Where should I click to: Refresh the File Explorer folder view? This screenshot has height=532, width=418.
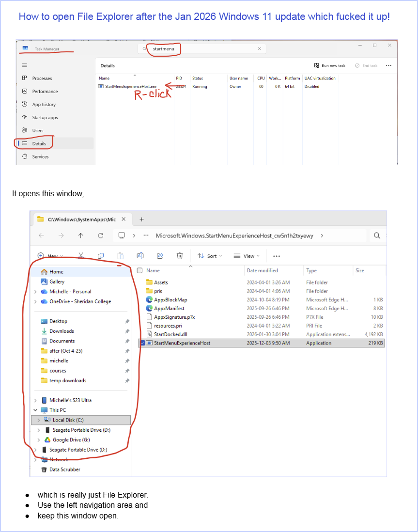click(x=101, y=235)
